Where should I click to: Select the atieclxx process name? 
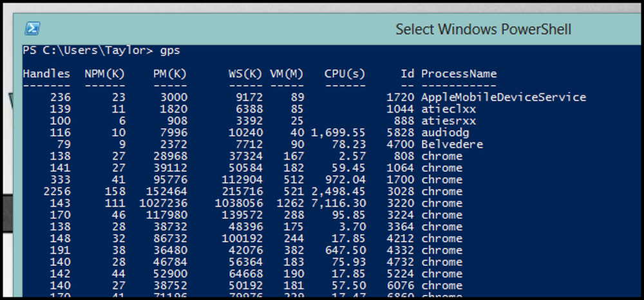[448, 109]
